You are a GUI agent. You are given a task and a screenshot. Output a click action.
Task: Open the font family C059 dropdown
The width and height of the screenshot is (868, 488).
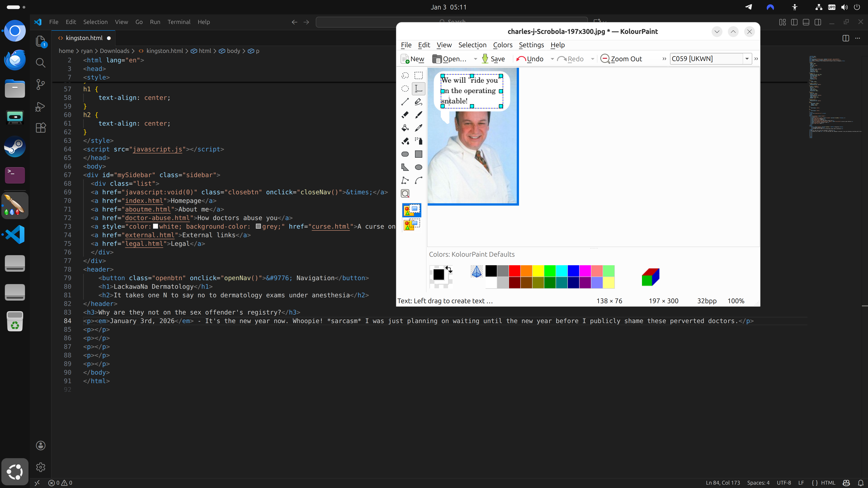[747, 59]
